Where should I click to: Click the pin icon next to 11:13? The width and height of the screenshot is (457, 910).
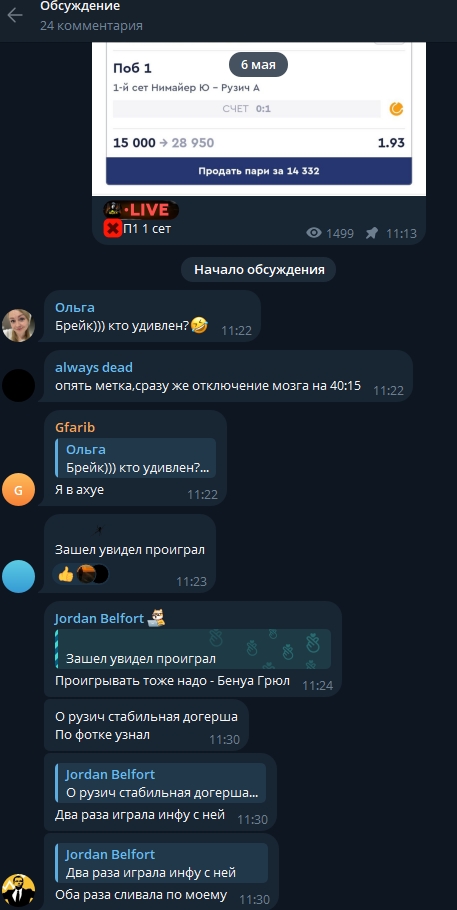point(372,233)
